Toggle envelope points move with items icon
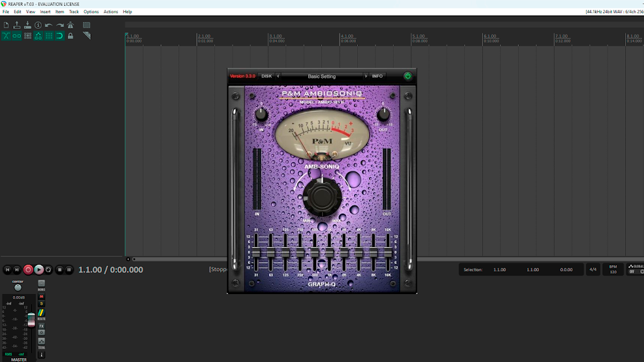Image resolution: width=644 pixels, height=362 pixels. (38, 36)
